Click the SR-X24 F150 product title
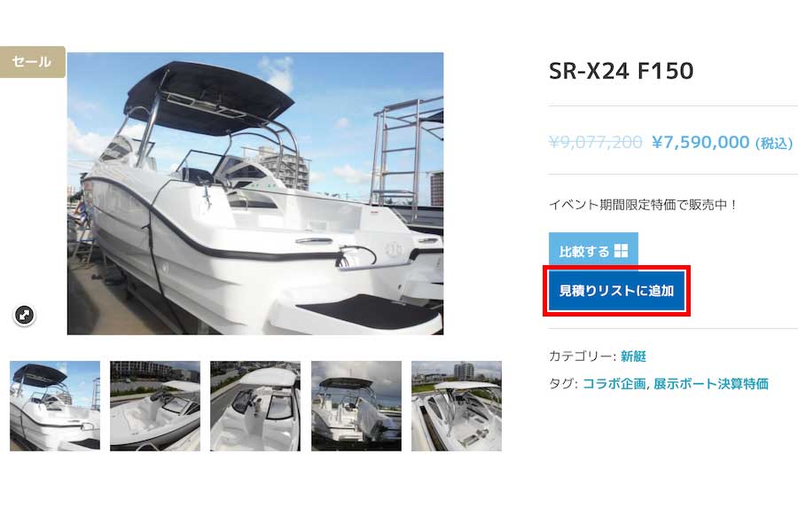The width and height of the screenshot is (798, 532). [x=621, y=71]
